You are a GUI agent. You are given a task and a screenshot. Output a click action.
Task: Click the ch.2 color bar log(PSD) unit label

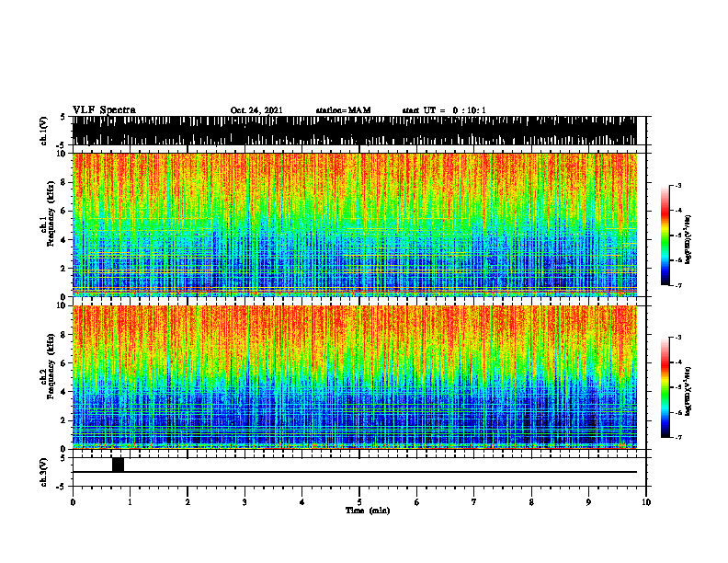pyautogui.click(x=688, y=391)
